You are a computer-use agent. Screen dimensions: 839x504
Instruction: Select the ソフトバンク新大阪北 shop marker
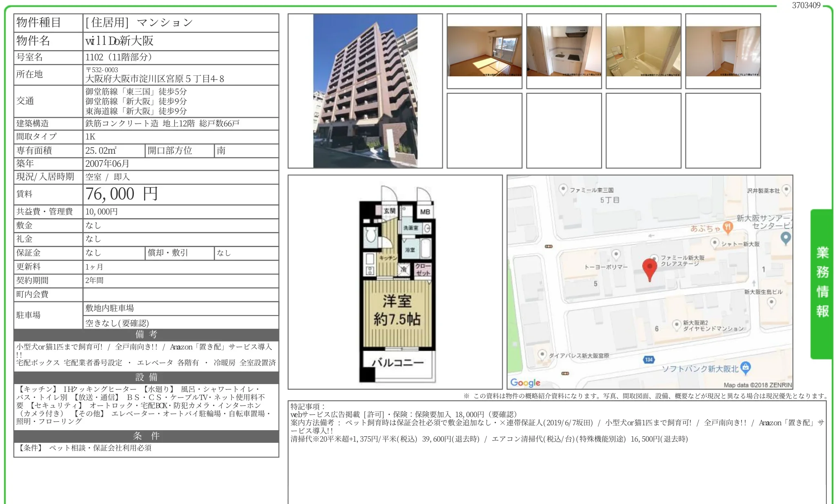pos(746,367)
